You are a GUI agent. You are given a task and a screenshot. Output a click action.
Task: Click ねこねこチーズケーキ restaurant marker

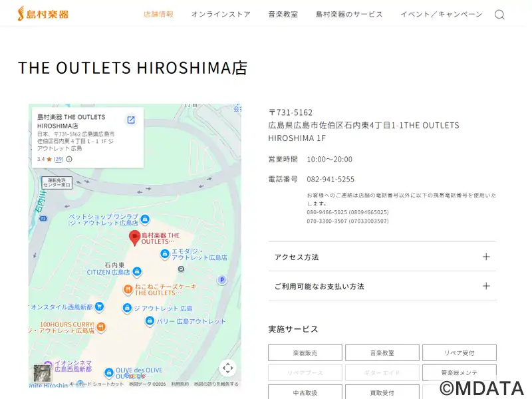pyautogui.click(x=128, y=289)
